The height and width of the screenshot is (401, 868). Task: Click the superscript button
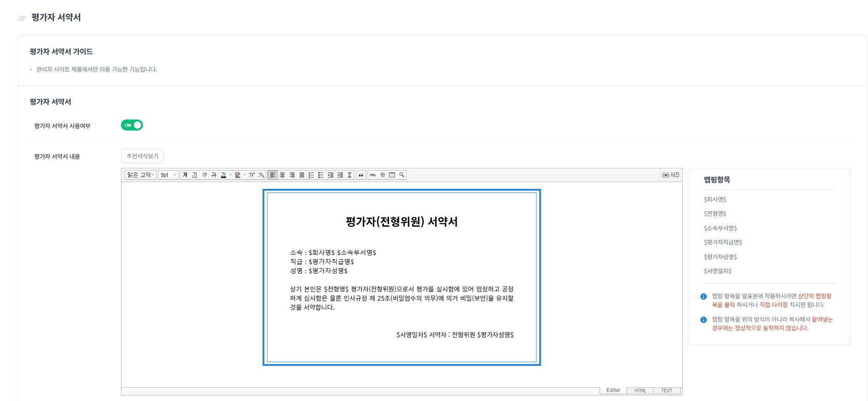point(252,175)
